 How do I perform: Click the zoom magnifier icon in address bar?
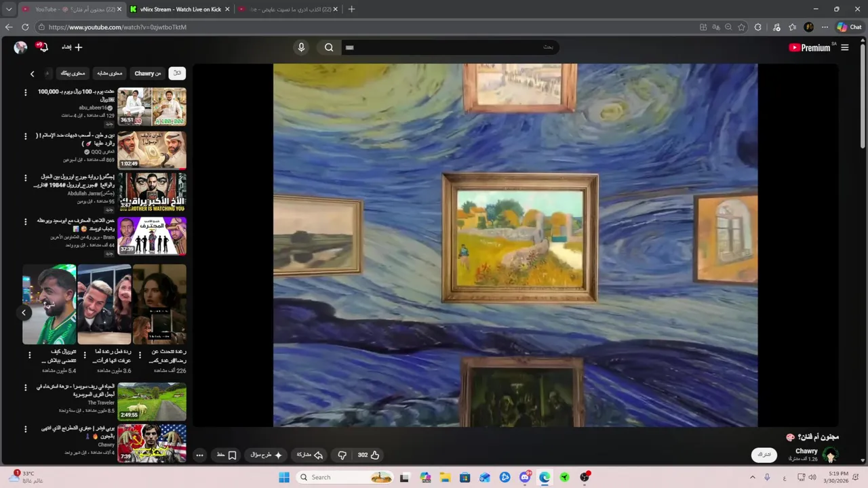pyautogui.click(x=728, y=27)
